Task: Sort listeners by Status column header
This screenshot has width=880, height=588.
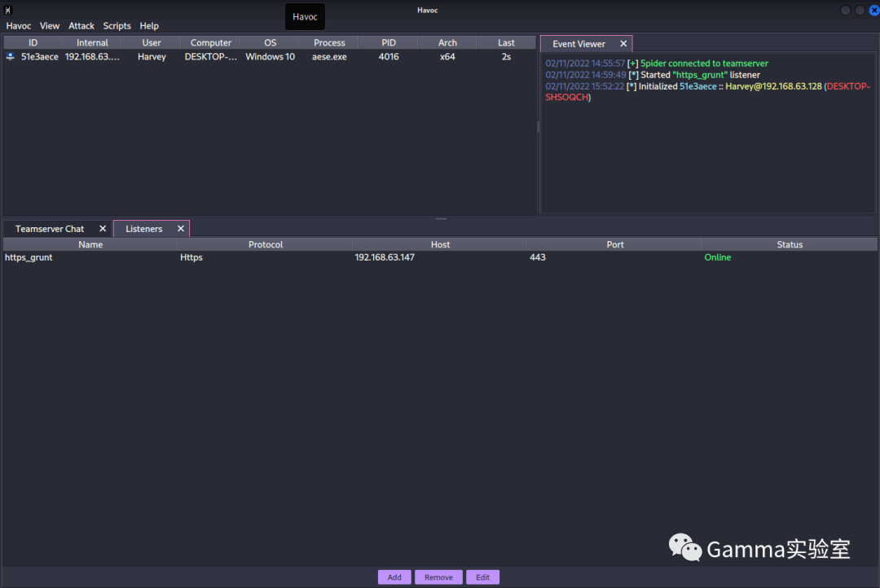Action: coord(790,244)
